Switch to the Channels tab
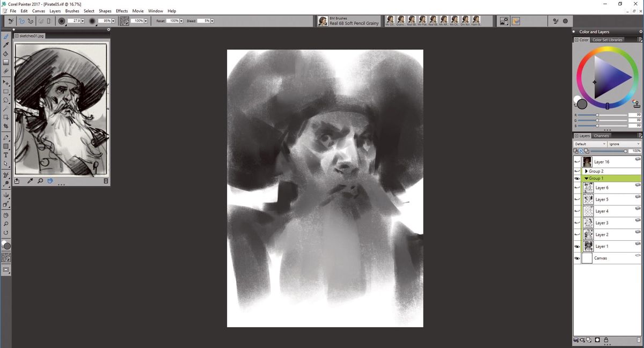This screenshot has height=348, width=644. 601,136
